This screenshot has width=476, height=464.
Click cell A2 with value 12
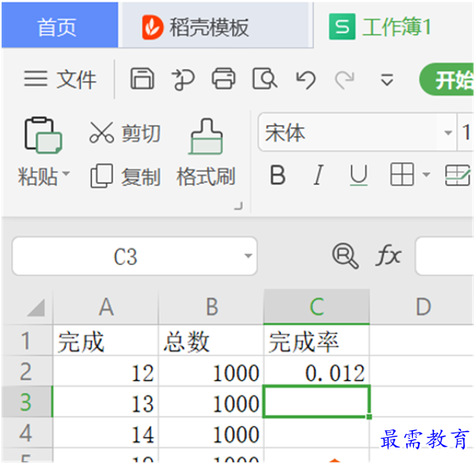tap(105, 371)
